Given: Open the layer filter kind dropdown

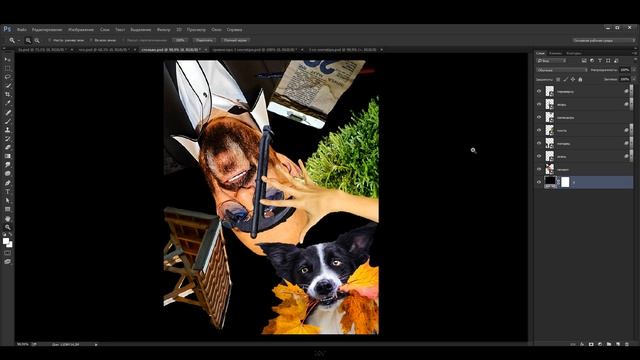Looking at the screenshot, I should (x=551, y=60).
